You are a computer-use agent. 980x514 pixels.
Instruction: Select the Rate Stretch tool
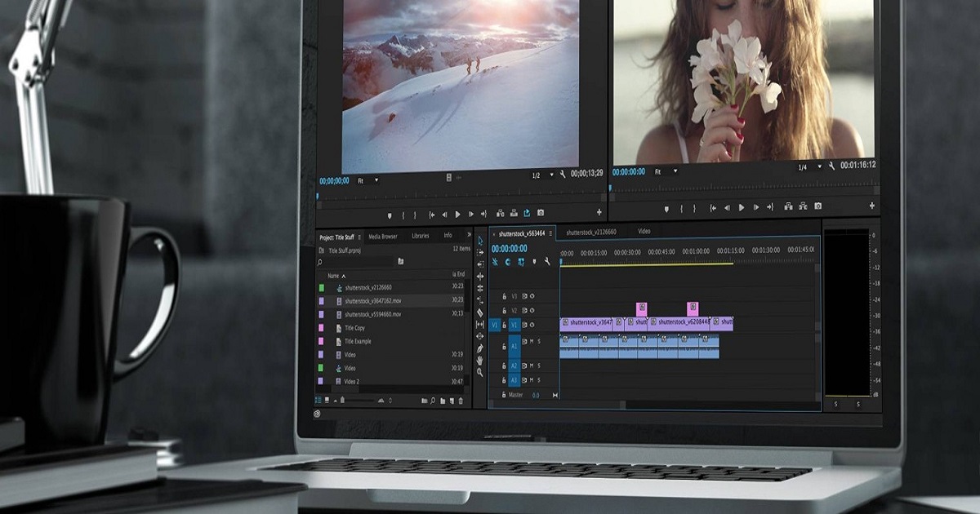480,288
